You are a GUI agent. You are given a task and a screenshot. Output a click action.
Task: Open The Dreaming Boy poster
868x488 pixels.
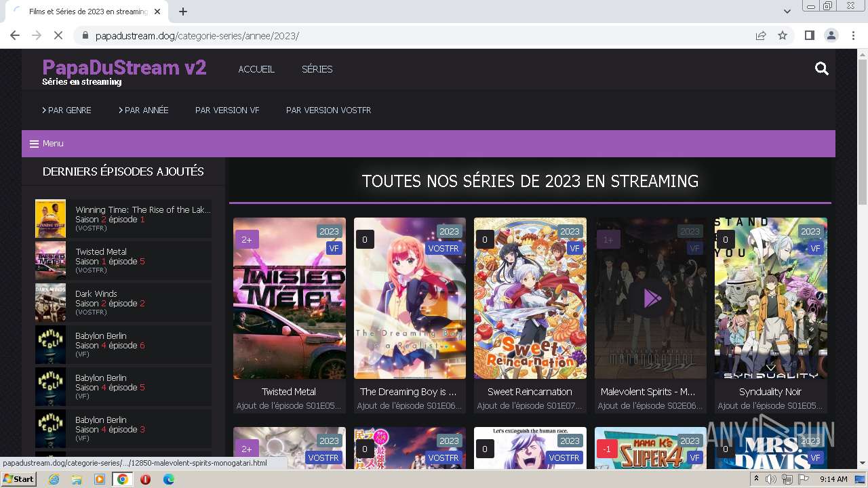click(x=410, y=298)
